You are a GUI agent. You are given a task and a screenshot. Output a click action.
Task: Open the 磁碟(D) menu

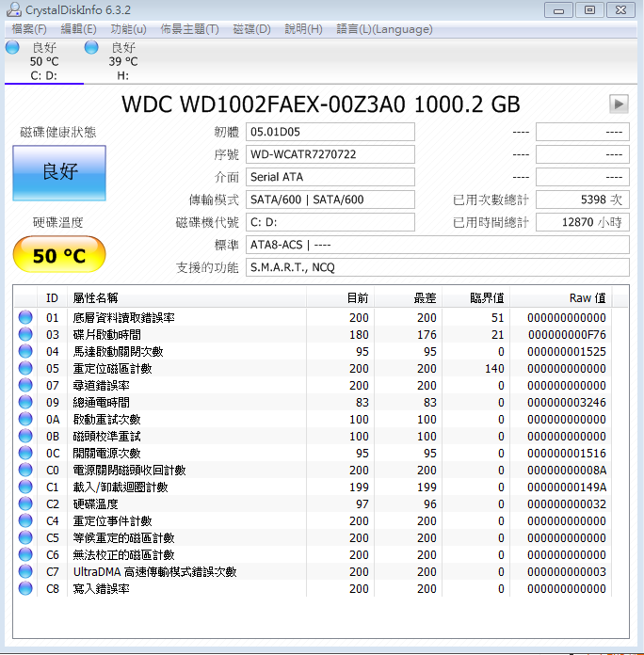(251, 29)
